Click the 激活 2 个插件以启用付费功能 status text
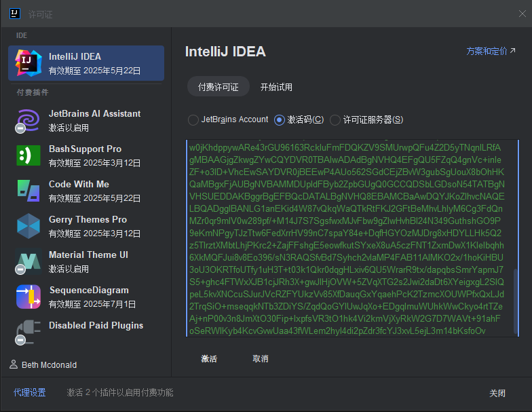 coord(119,392)
